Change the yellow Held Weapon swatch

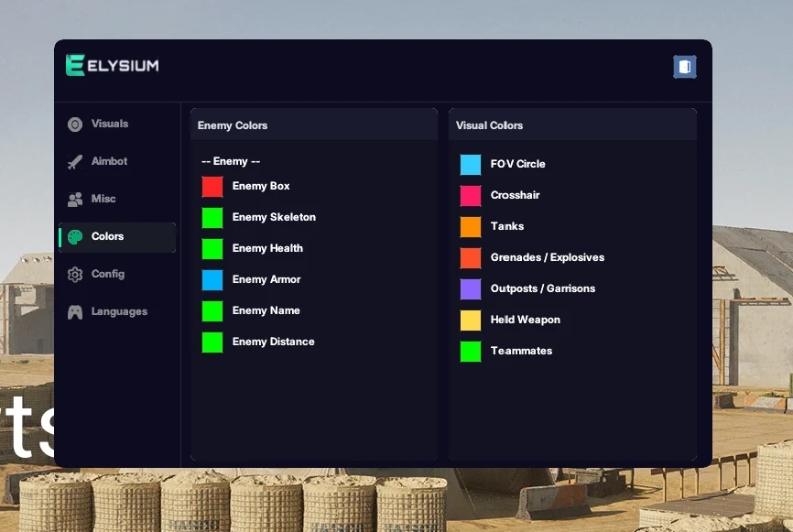[x=471, y=320]
